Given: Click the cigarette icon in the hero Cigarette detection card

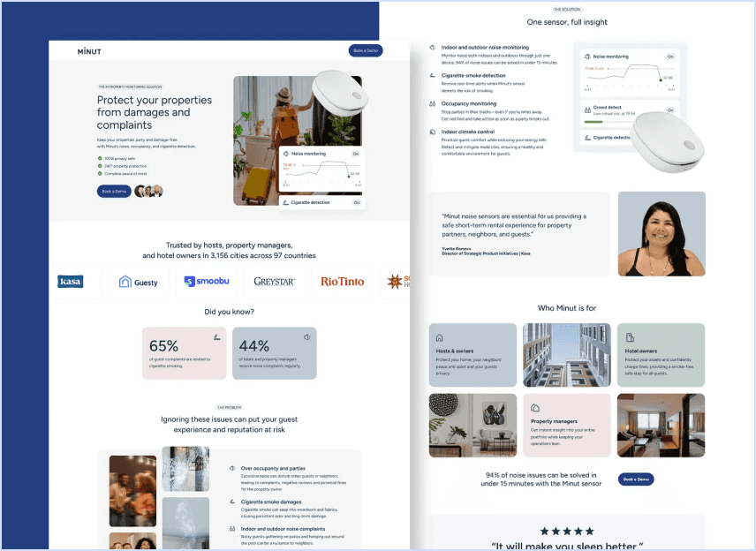Looking at the screenshot, I should pos(286,202).
